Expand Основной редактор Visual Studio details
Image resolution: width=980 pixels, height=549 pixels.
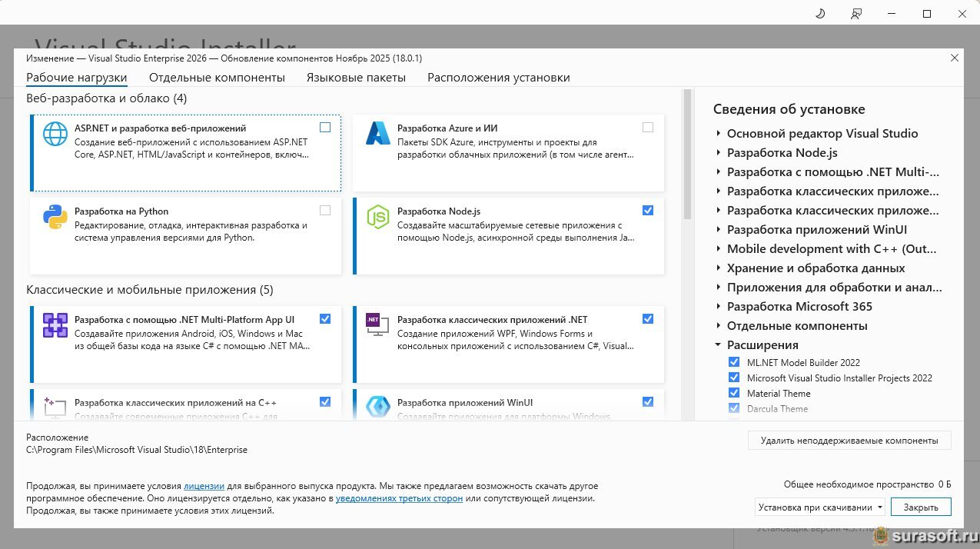coord(718,134)
